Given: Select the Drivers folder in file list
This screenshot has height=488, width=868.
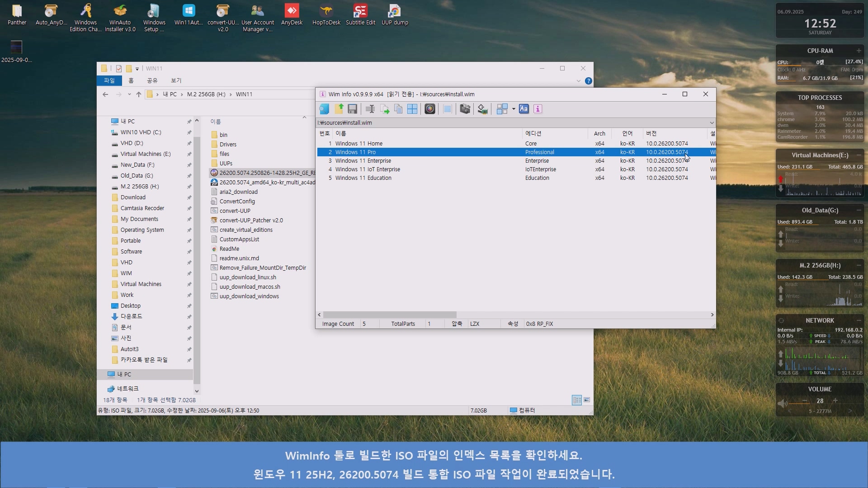Looking at the screenshot, I should click(x=228, y=145).
